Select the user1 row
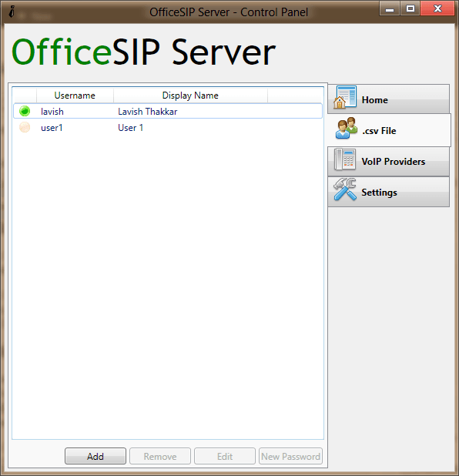This screenshot has width=459, height=476. (168, 128)
